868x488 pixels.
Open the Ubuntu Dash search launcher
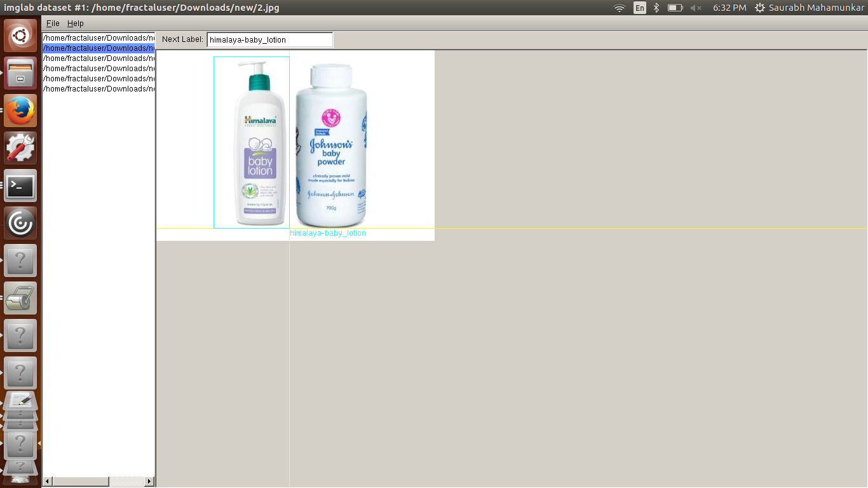(20, 36)
